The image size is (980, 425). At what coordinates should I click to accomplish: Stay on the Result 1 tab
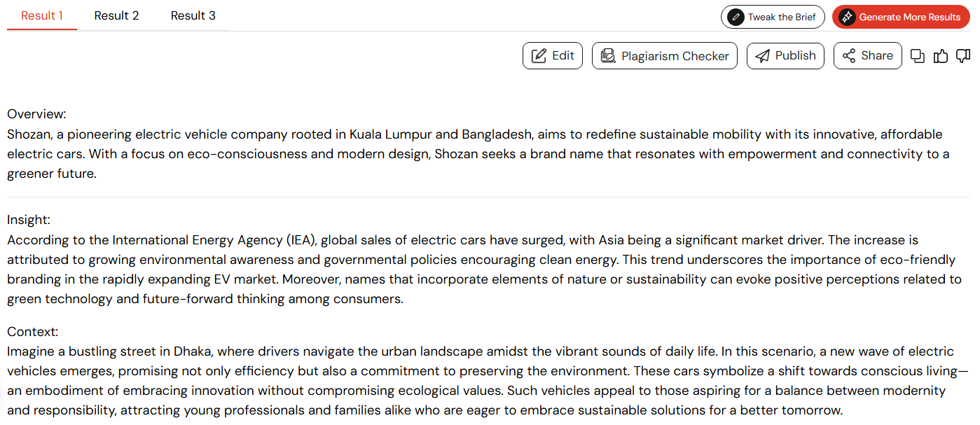coord(42,15)
